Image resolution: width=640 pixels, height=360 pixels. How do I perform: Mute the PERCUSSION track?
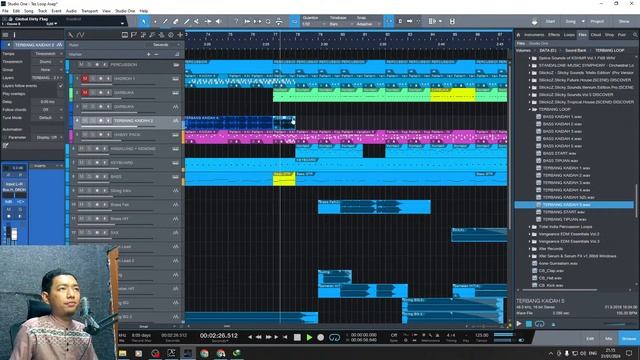point(81,64)
